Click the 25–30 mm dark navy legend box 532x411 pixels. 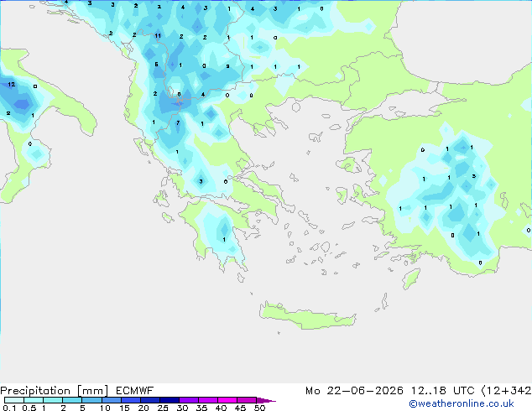(x=170, y=400)
